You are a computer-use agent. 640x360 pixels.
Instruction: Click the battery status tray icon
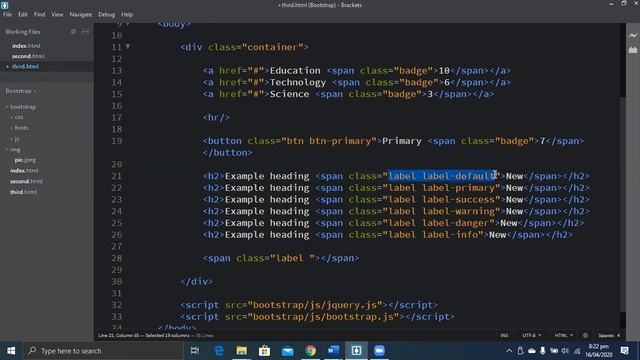pyautogui.click(x=554, y=351)
